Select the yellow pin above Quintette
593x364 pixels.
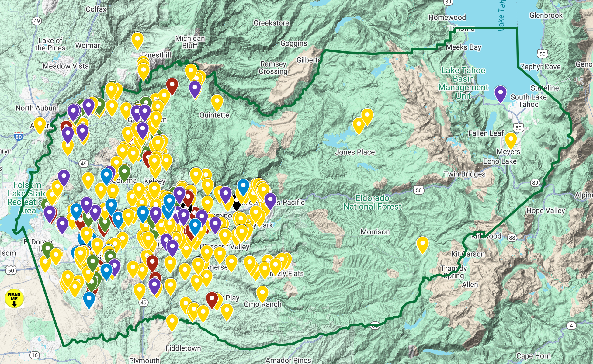(217, 102)
